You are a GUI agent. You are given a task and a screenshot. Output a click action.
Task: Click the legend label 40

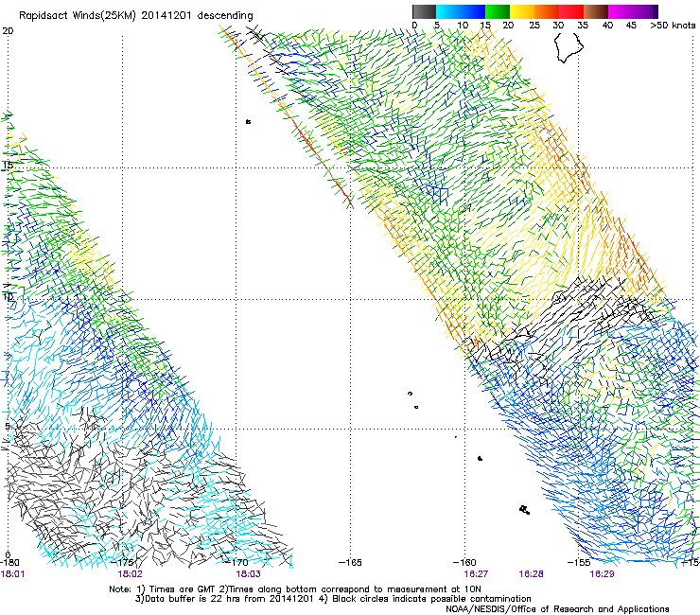607,26
